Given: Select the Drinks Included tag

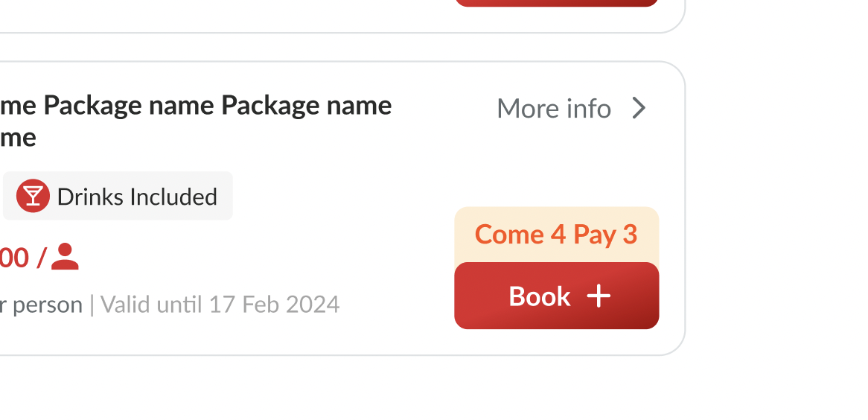Looking at the screenshot, I should pyautogui.click(x=118, y=197).
